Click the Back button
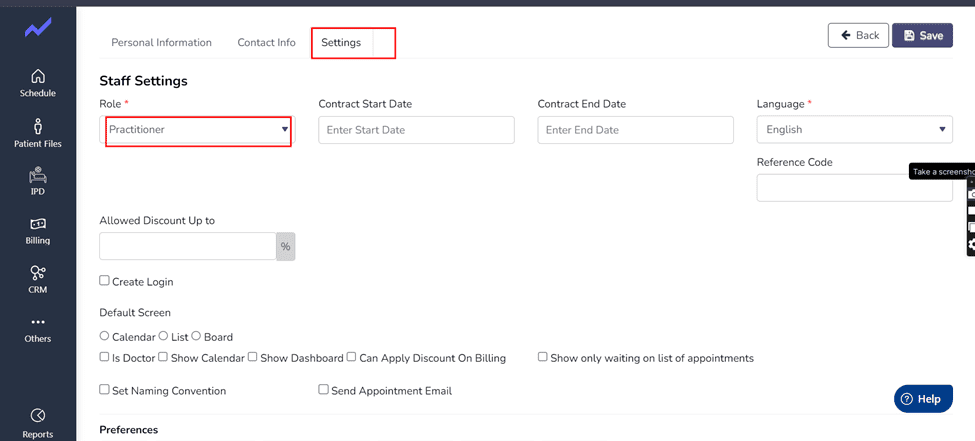This screenshot has width=975, height=441. (x=858, y=35)
